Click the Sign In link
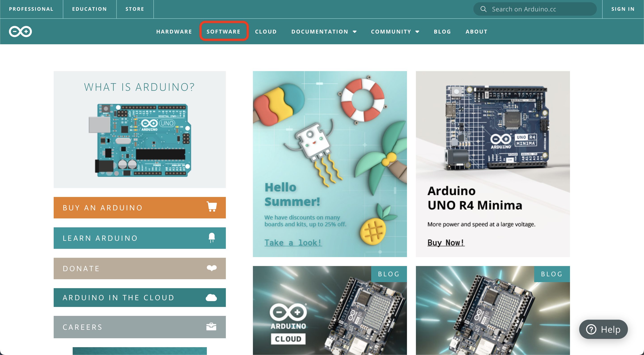 623,9
